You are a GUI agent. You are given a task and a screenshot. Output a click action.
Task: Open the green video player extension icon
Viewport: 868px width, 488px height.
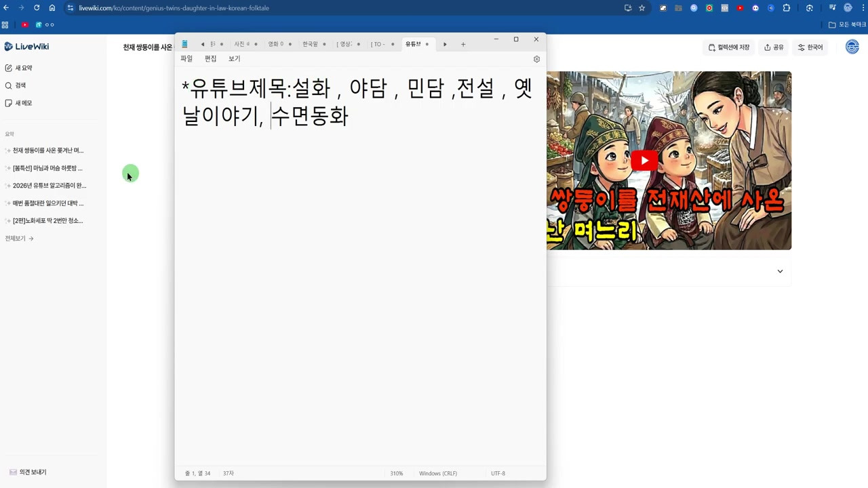pos(709,8)
